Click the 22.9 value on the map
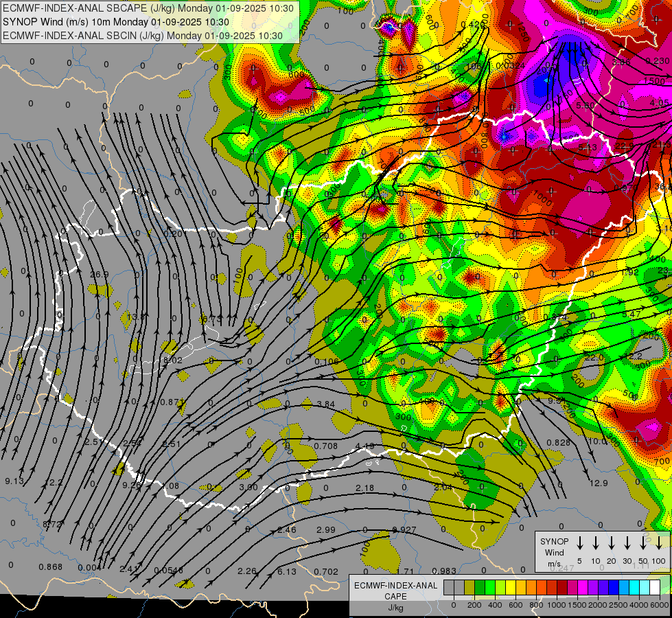Image resolution: width=672 pixels, height=618 pixels. [625, 146]
